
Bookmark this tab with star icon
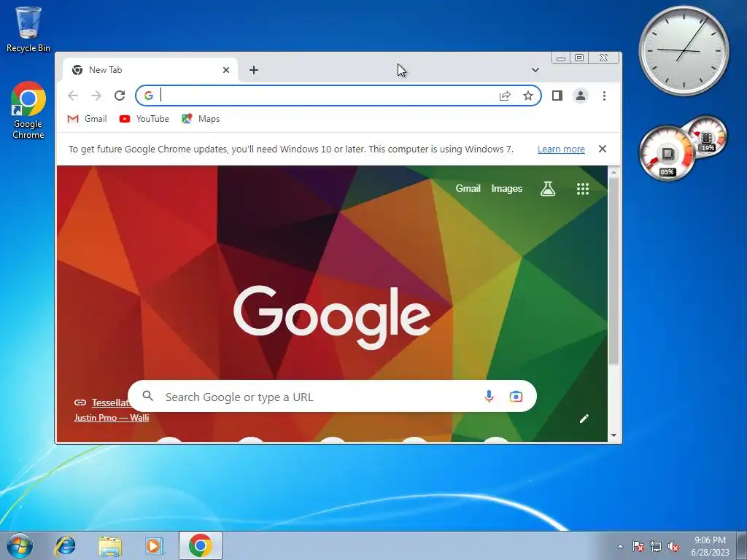pyautogui.click(x=528, y=96)
